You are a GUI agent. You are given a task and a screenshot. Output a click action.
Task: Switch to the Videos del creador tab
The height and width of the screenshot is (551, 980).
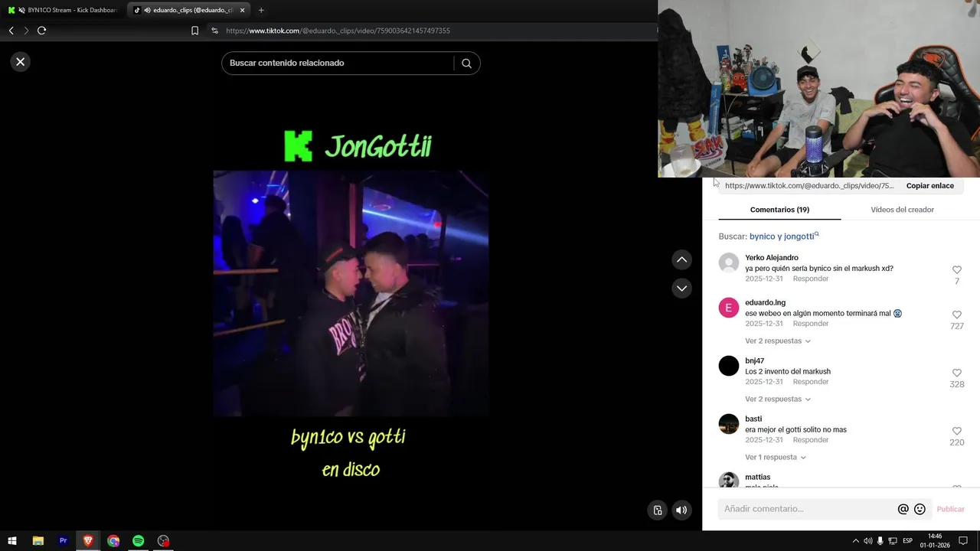coord(902,210)
